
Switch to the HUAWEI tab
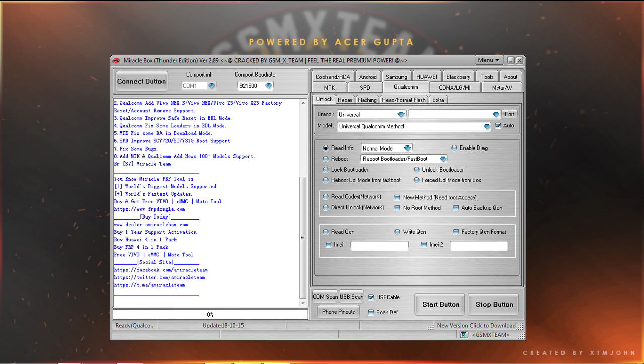pyautogui.click(x=427, y=77)
